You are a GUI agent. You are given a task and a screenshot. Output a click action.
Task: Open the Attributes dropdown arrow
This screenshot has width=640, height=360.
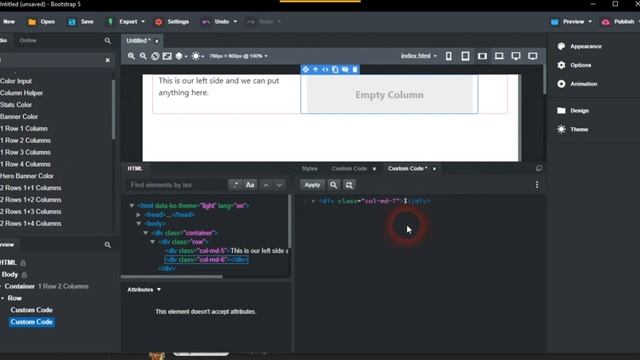click(159, 290)
